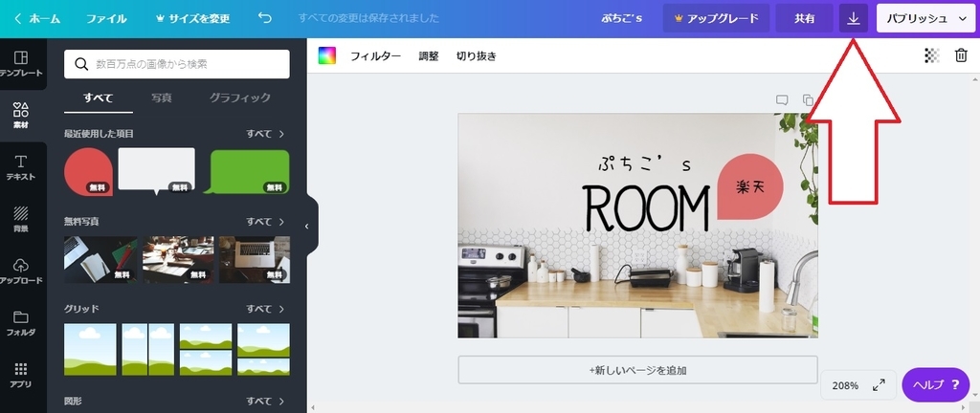Click the transparency checkerboard icon
This screenshot has width=980, height=413.
point(932,56)
